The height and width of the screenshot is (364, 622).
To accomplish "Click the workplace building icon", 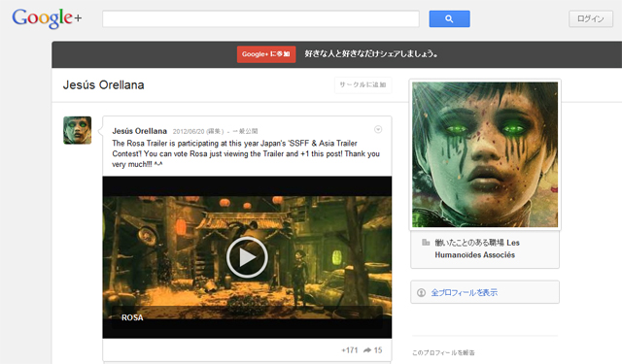I will coord(426,242).
